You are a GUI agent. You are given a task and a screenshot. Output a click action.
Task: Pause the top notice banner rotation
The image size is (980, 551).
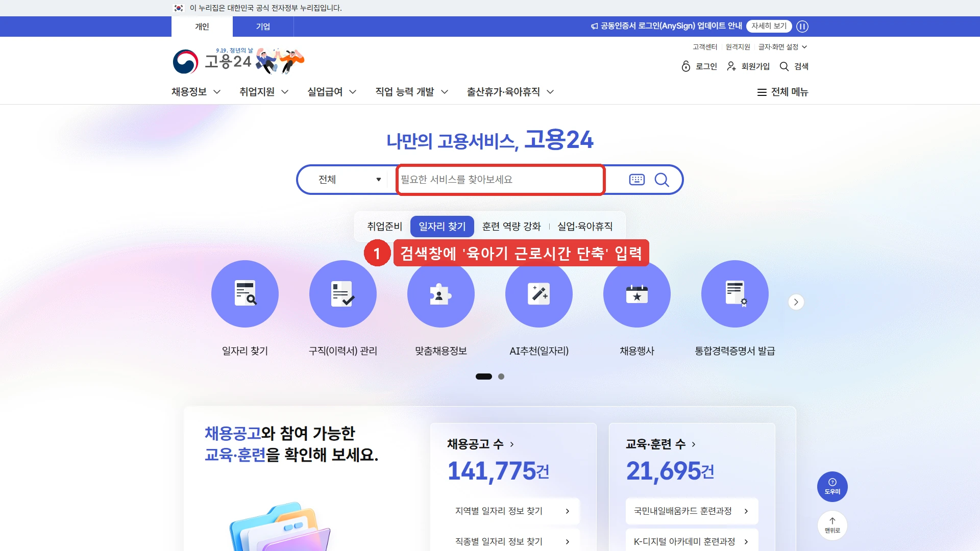coord(802,26)
